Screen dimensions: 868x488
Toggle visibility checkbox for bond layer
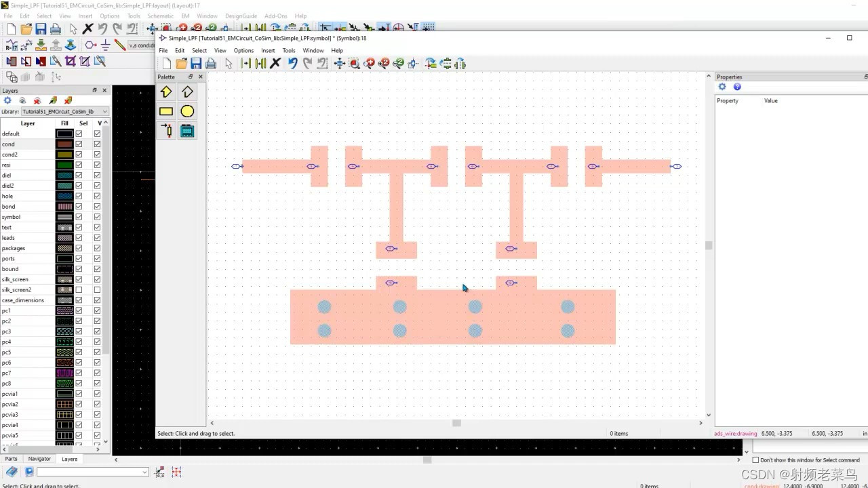click(97, 207)
